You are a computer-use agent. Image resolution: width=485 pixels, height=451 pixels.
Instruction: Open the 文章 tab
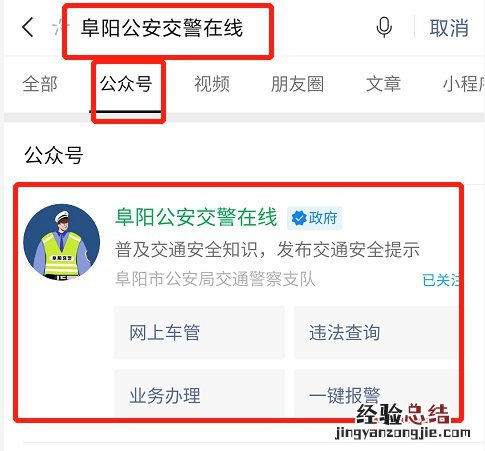383,84
